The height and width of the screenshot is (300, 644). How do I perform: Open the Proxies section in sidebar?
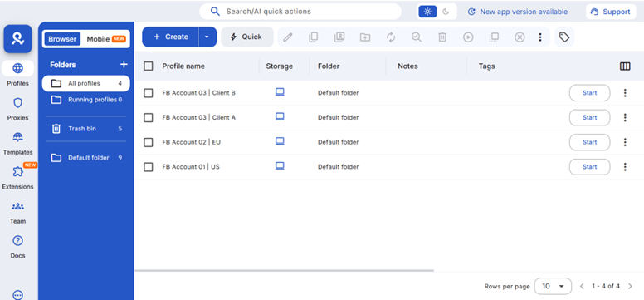click(17, 109)
